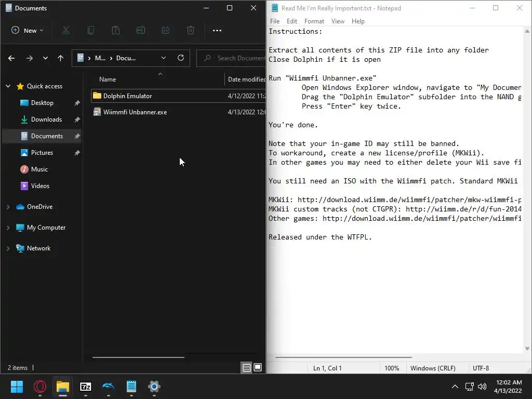Click the Notepad icon on the taskbar
The width and height of the screenshot is (532, 399).
point(131,387)
